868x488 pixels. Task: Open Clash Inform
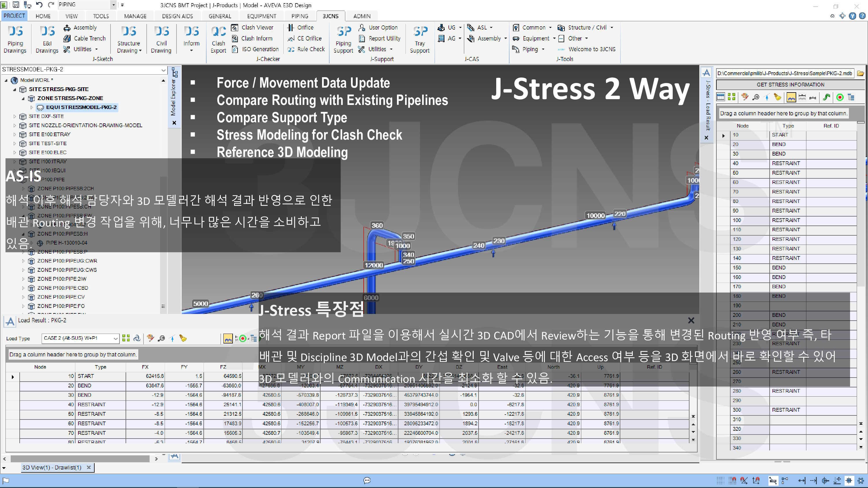(x=252, y=38)
